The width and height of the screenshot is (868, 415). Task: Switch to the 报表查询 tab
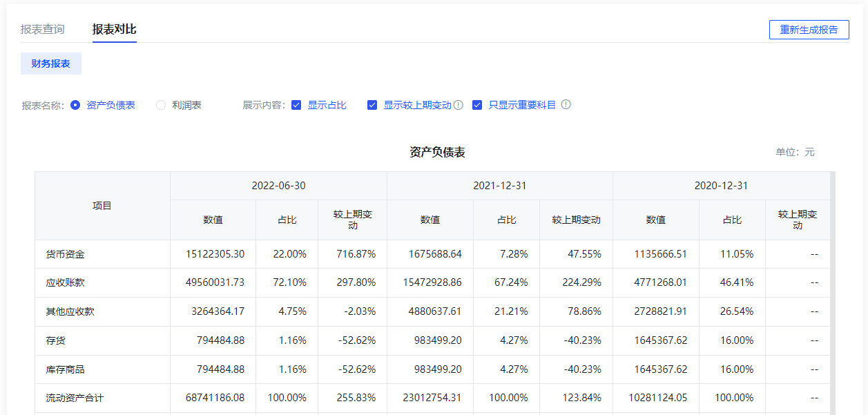(43, 29)
